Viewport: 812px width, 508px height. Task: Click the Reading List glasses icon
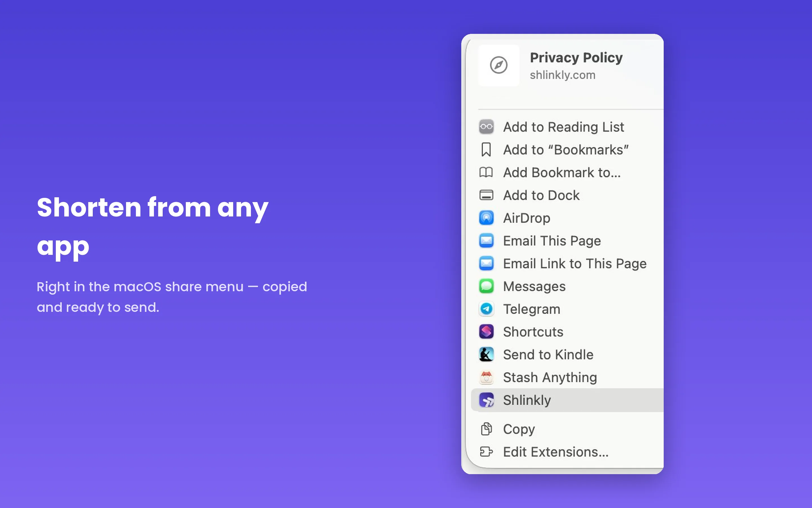click(486, 127)
